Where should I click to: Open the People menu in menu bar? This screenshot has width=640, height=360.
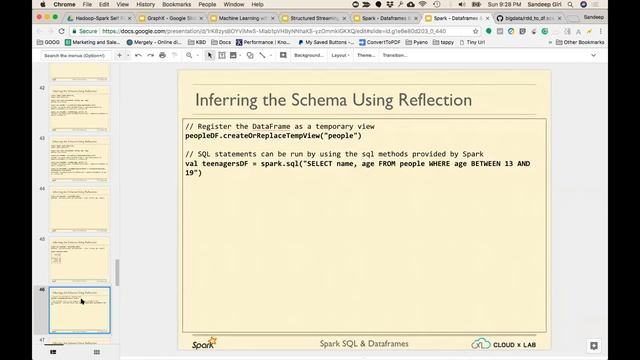coord(207,4)
